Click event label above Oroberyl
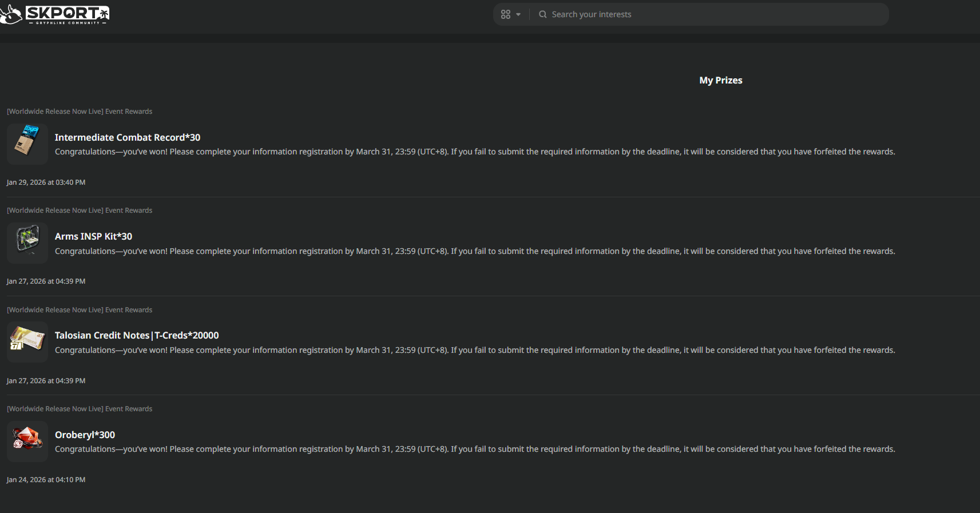The height and width of the screenshot is (513, 980). tap(80, 409)
